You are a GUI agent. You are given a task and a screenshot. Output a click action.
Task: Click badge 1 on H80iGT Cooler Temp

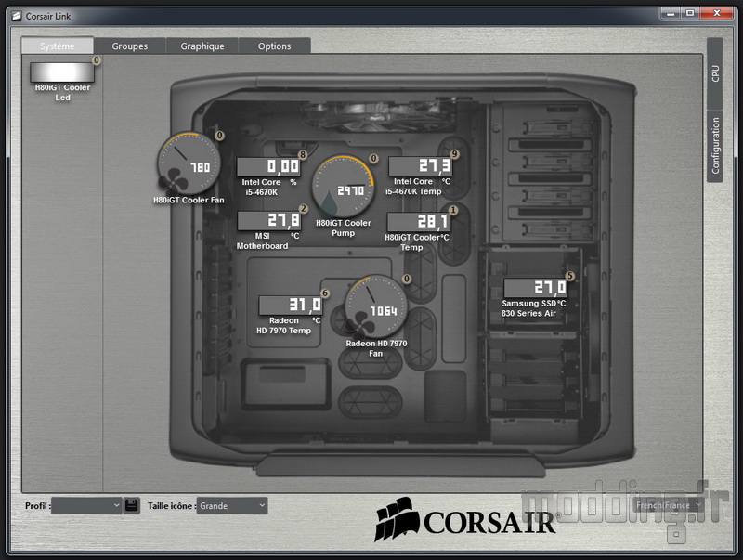[453, 210]
